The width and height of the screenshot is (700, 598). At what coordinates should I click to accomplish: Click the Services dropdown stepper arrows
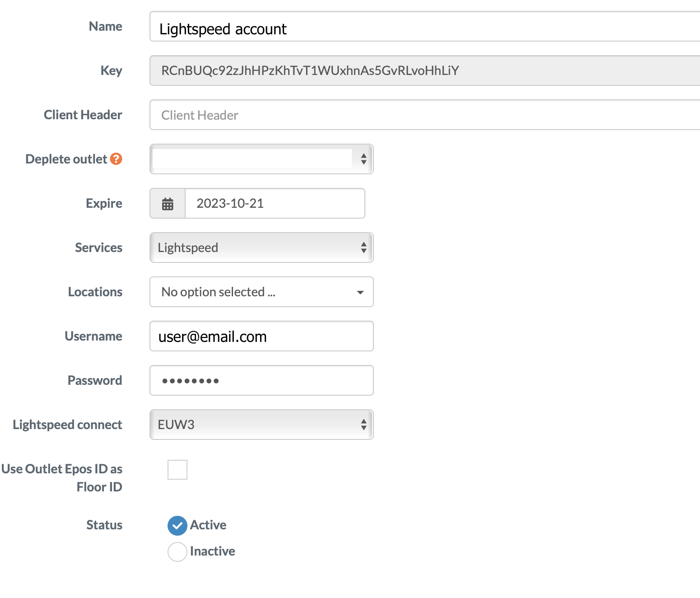point(364,248)
